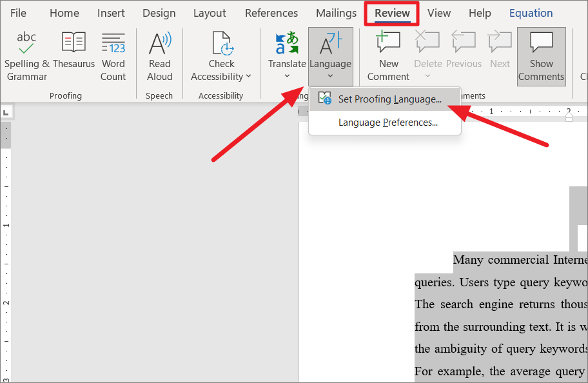588x383 pixels.
Task: Switch to the Layout tab
Action: (x=210, y=13)
